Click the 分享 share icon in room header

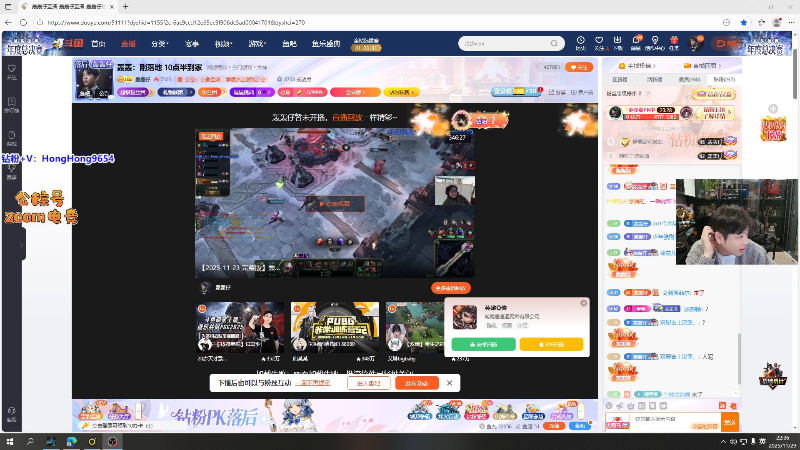(557, 92)
